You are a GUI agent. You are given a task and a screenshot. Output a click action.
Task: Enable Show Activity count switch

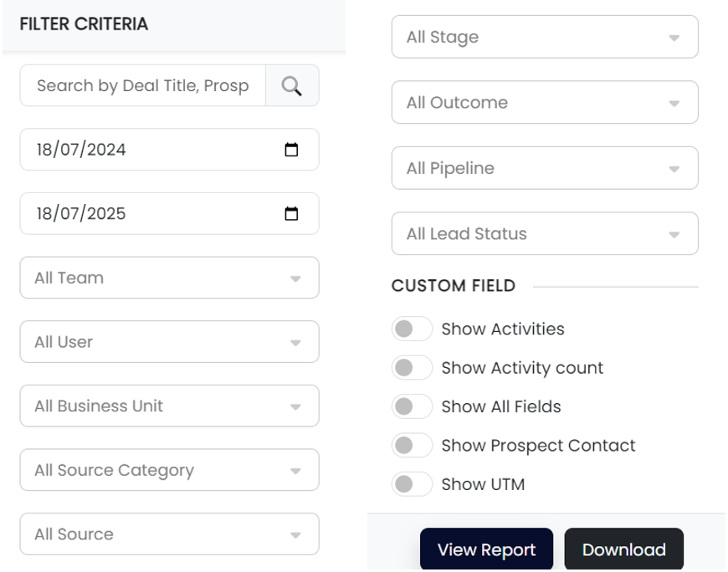click(412, 367)
